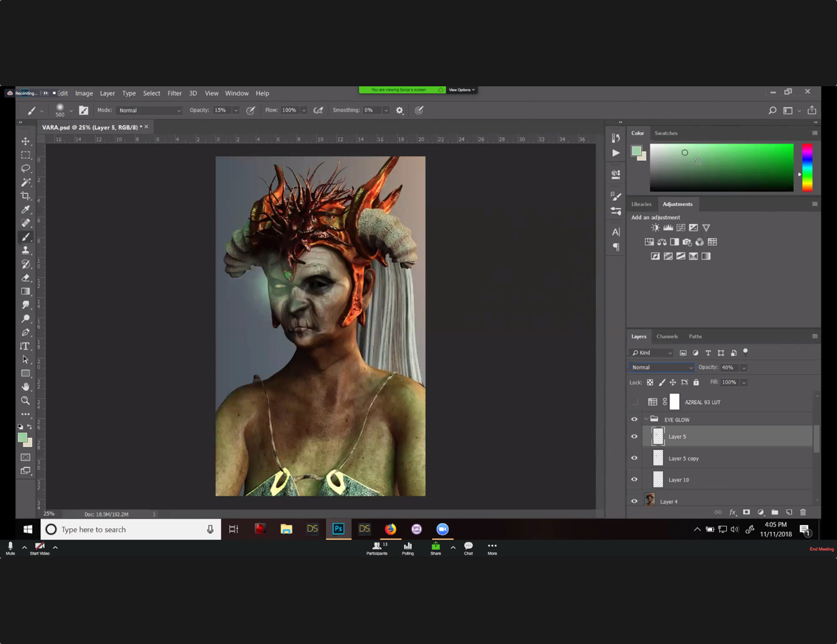This screenshot has height=644, width=837.
Task: Open the blending mode dropdown
Action: coord(662,367)
